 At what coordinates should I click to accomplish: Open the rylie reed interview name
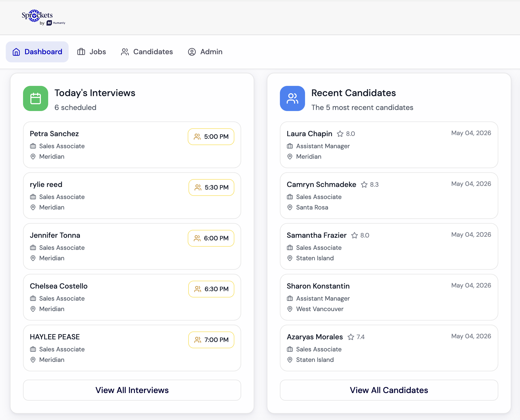(x=46, y=184)
